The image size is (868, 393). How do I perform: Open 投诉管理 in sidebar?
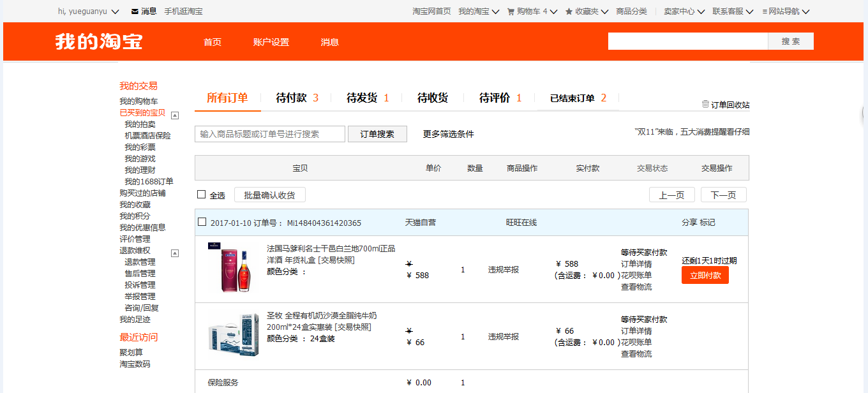coord(140,285)
